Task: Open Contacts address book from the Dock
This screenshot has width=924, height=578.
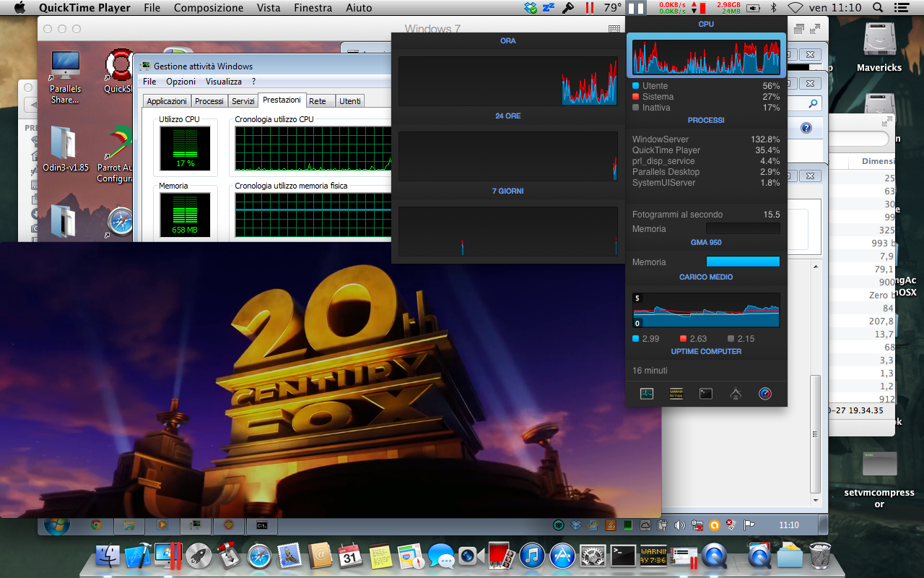Action: point(320,555)
